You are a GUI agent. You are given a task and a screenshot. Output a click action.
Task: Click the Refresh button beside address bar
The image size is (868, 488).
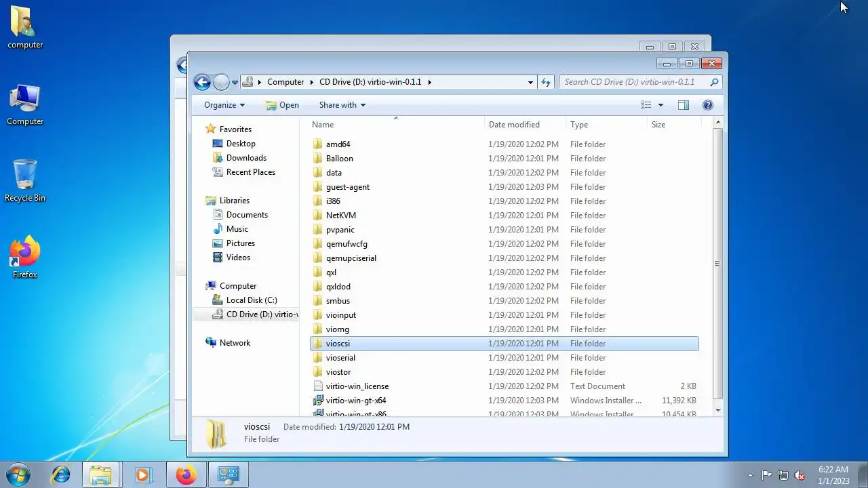click(546, 82)
